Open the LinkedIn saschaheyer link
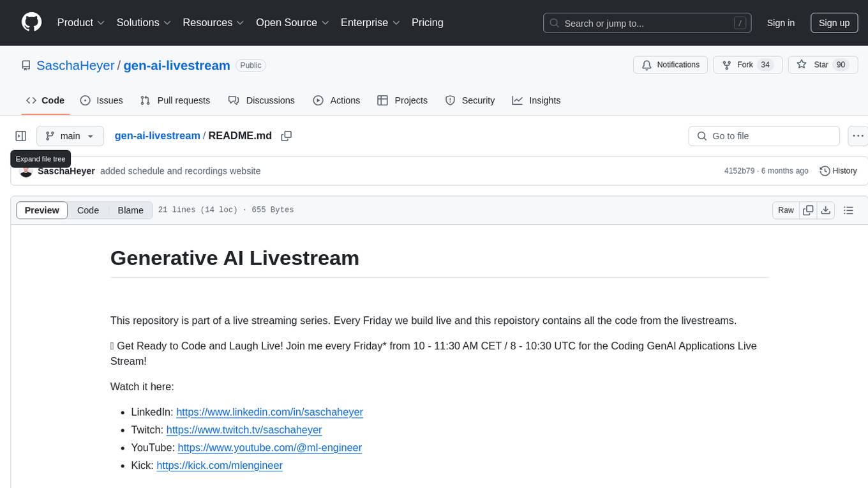The width and height of the screenshot is (868, 488). click(269, 412)
